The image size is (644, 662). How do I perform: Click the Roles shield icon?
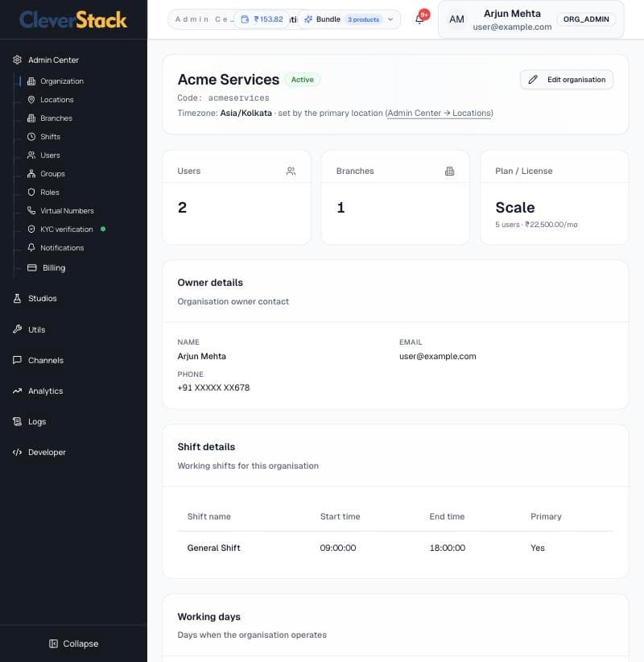[31, 192]
